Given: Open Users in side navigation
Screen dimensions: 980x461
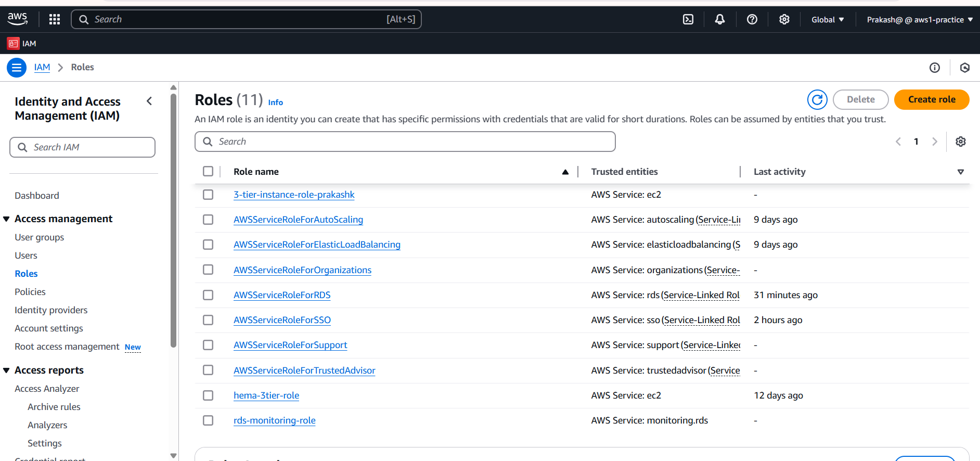Looking at the screenshot, I should coord(26,255).
